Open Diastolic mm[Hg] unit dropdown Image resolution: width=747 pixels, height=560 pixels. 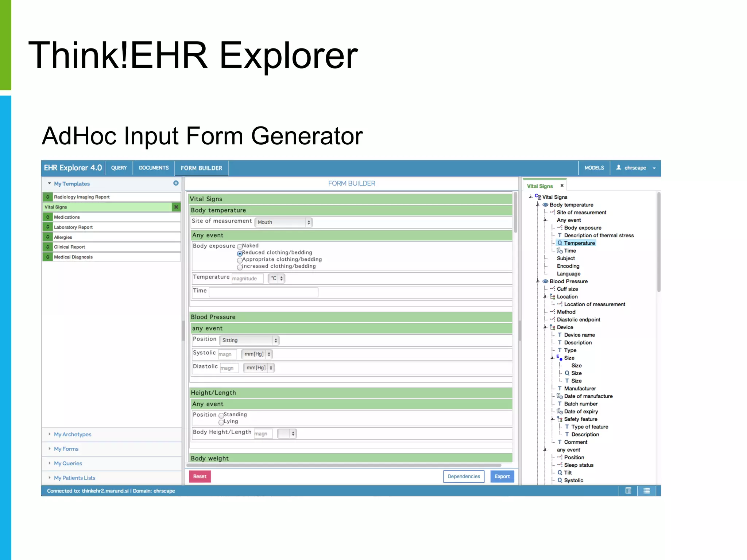tap(259, 367)
